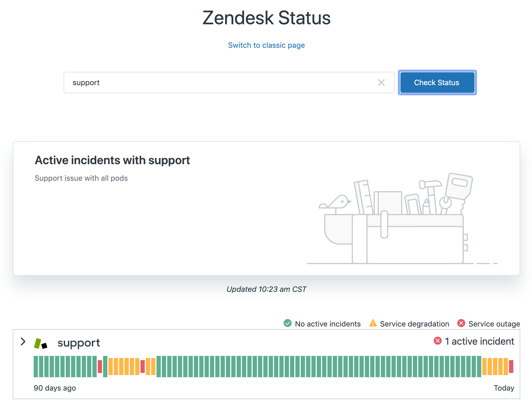Click the Check Status button

pyautogui.click(x=437, y=82)
